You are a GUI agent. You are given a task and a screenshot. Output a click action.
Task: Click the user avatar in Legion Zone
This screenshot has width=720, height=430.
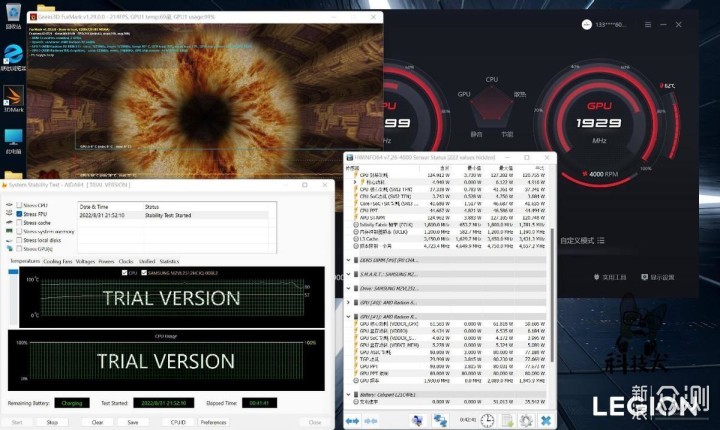pos(586,25)
